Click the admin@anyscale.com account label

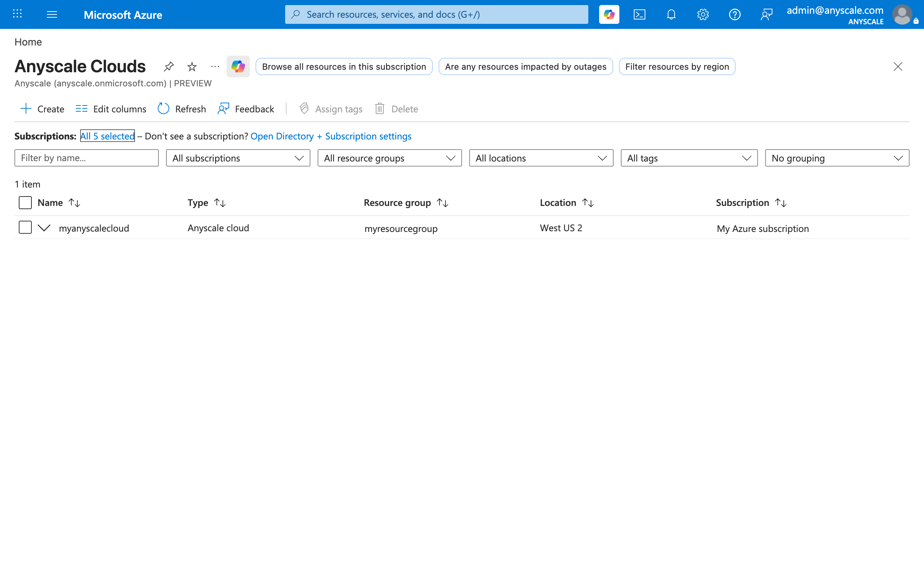835,10
